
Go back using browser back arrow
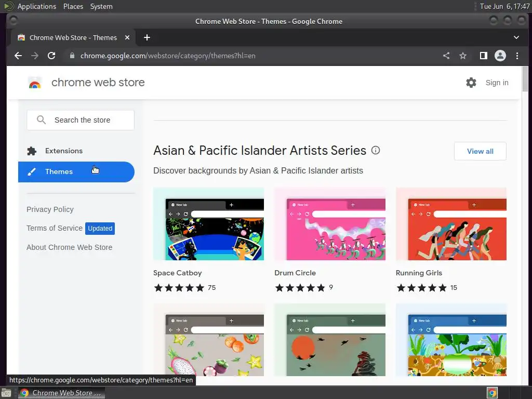18,56
